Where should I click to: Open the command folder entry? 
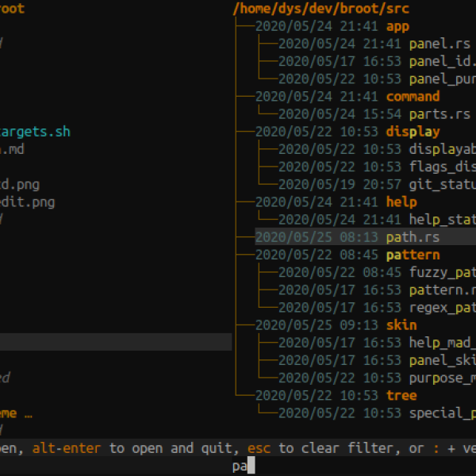pos(412,96)
